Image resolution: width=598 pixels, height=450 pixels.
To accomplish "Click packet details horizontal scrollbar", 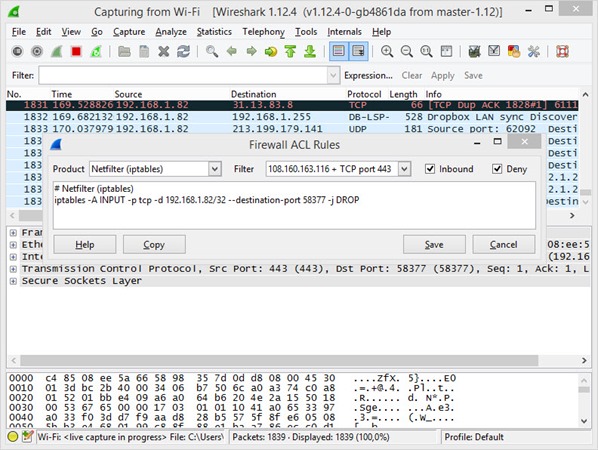I will point(279,360).
